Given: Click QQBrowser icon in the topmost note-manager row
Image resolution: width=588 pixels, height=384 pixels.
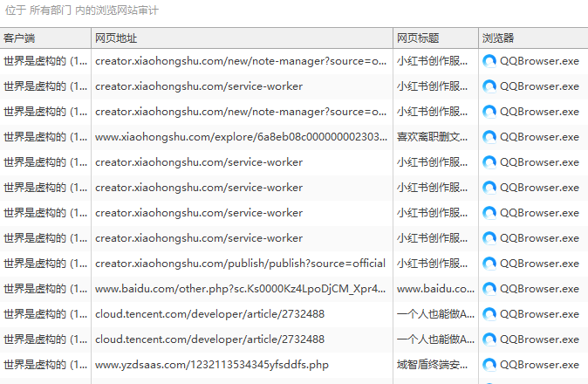Looking at the screenshot, I should (489, 61).
